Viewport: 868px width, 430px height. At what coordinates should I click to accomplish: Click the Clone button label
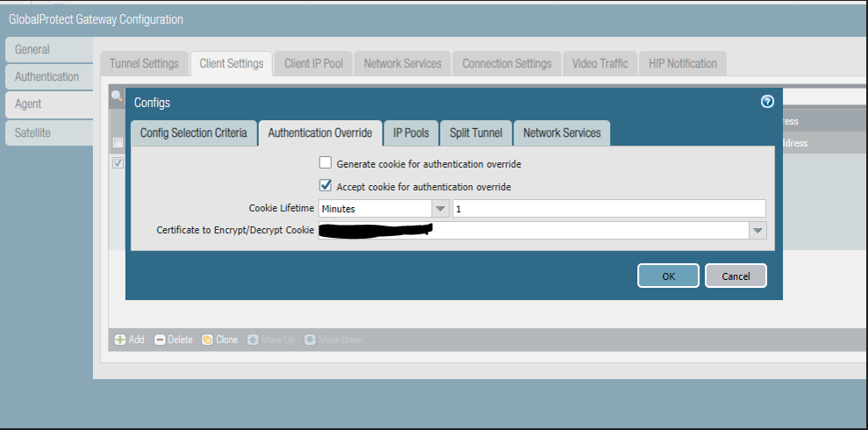227,340
